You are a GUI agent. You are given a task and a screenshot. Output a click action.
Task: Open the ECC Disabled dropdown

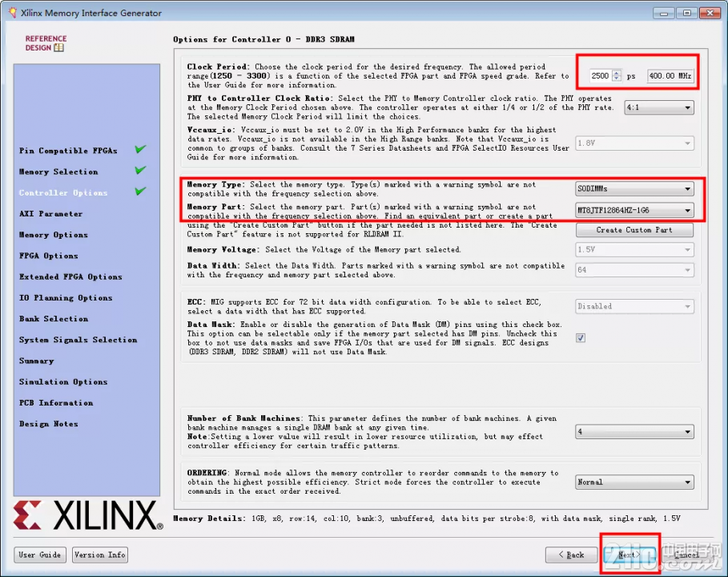634,306
